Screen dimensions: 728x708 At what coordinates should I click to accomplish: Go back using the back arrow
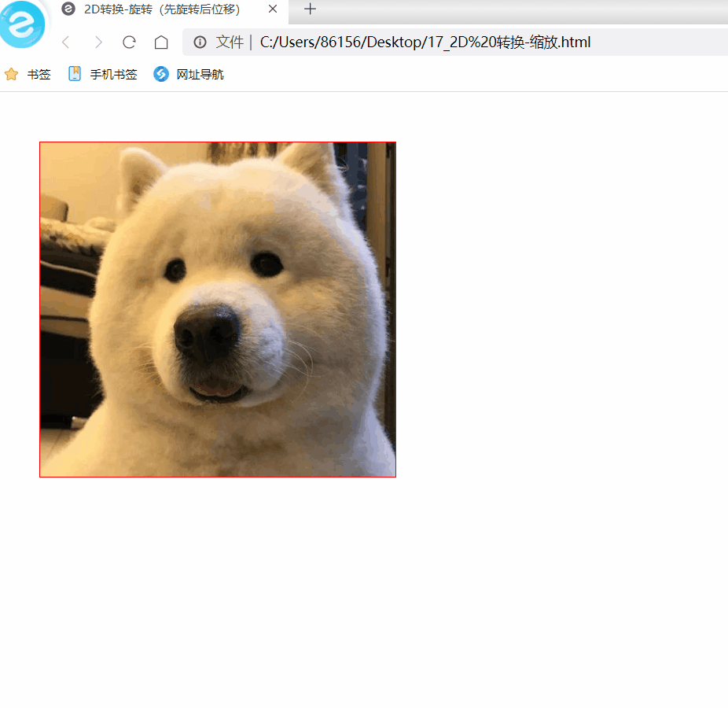66,42
